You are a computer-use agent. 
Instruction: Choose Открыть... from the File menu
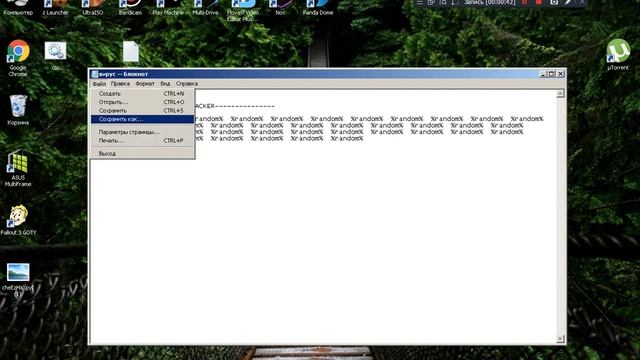pyautogui.click(x=142, y=102)
